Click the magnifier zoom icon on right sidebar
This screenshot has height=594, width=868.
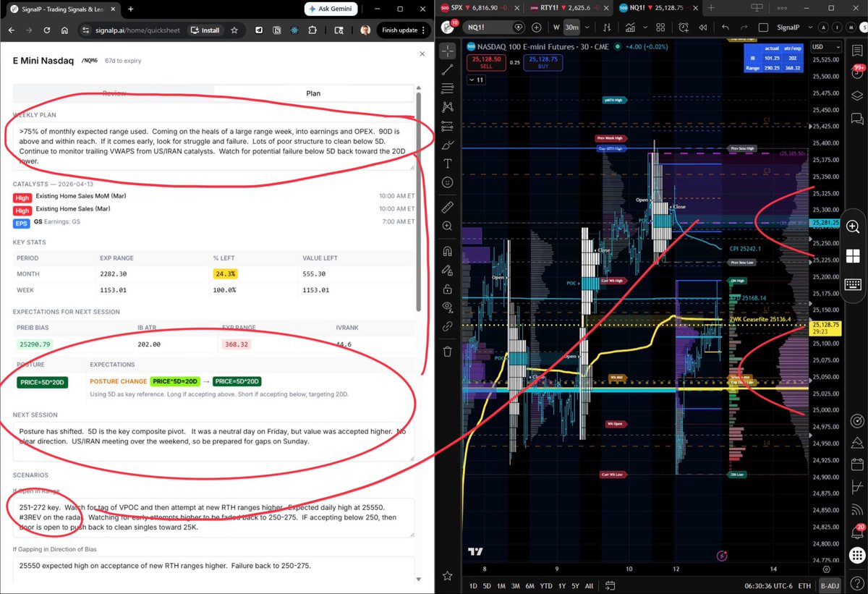[853, 226]
